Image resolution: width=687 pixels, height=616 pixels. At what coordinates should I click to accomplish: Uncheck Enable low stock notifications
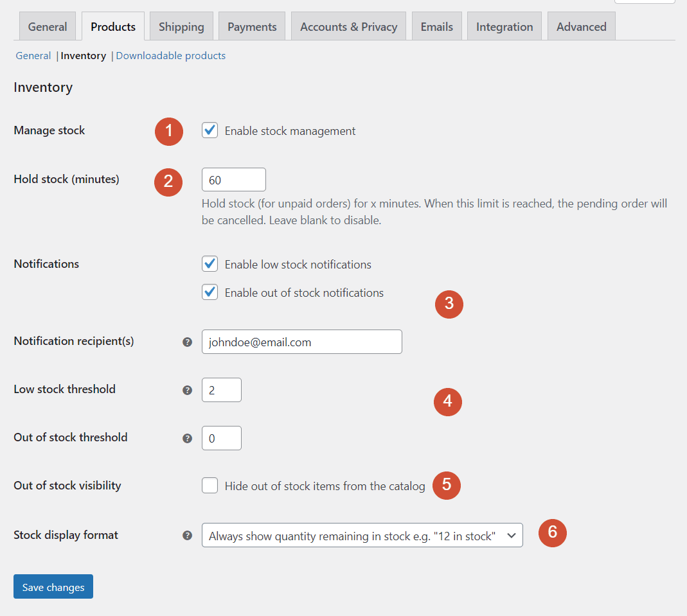click(x=210, y=264)
